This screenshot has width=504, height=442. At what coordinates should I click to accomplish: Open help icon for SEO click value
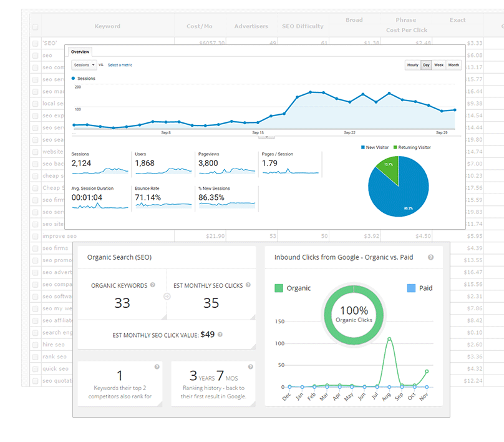[x=220, y=335]
